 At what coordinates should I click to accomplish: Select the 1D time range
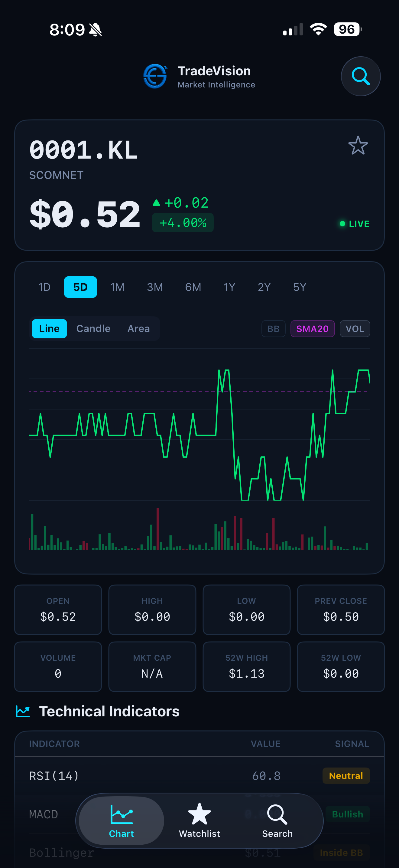(x=44, y=287)
